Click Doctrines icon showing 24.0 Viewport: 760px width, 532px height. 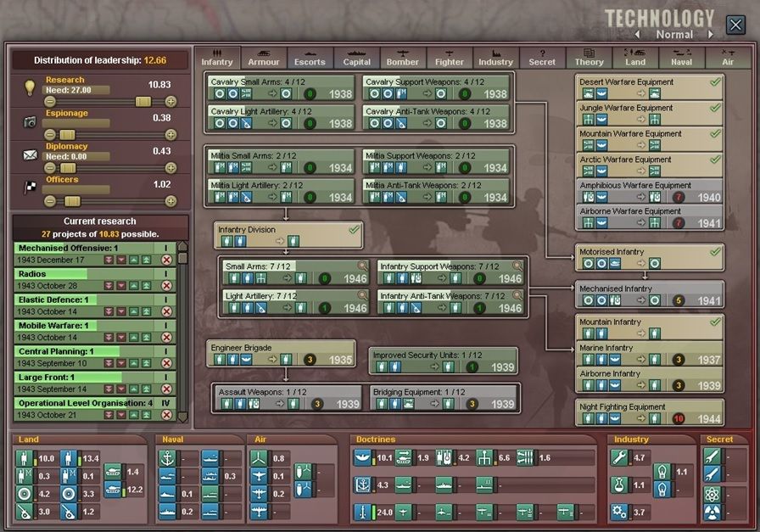pos(362,512)
